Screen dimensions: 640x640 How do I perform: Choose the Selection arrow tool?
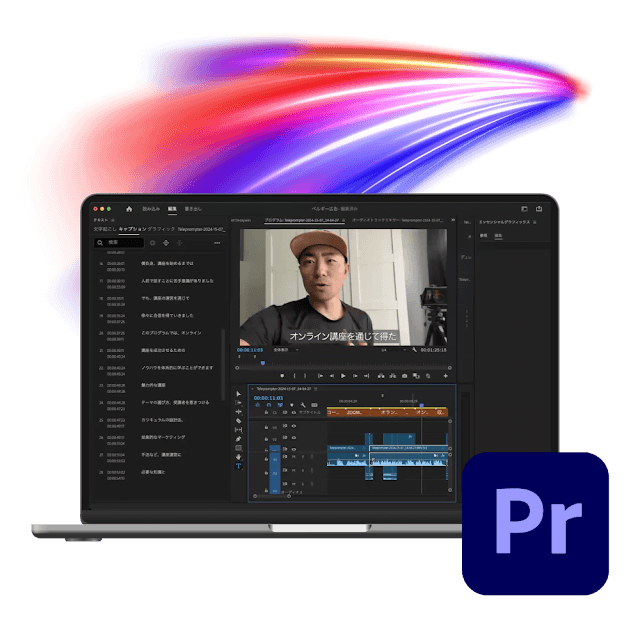tap(239, 394)
